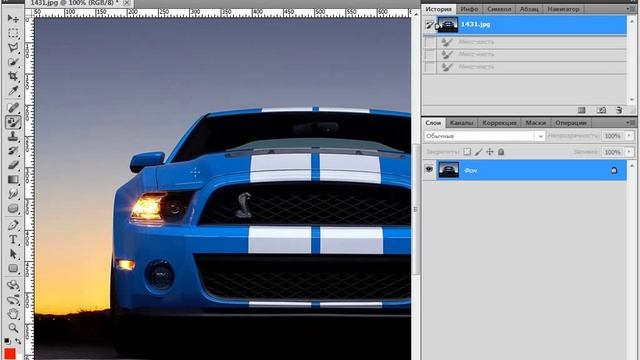Activate the 1431.jpg document tab
Viewport: 640px width, 360px height.
pos(75,3)
